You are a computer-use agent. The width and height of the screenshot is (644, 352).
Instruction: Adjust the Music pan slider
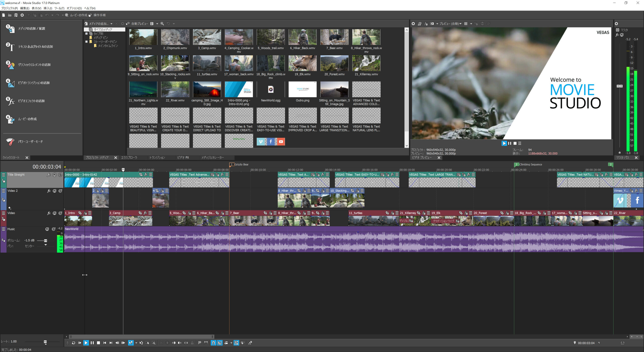(x=46, y=245)
